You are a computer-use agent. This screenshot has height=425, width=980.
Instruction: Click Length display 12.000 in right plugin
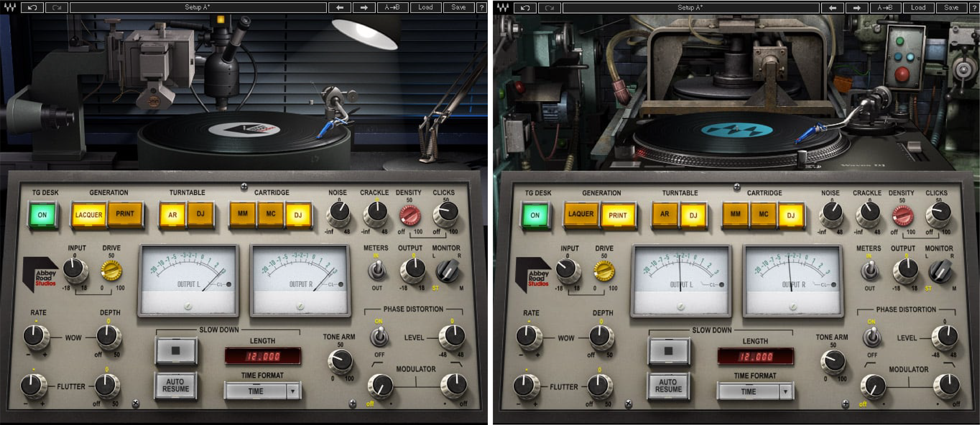click(755, 357)
